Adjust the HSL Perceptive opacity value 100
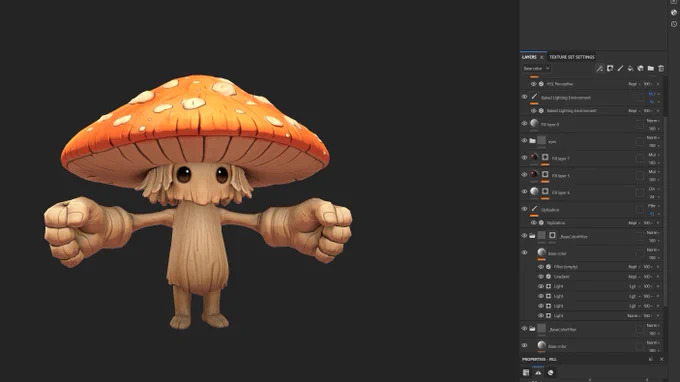Image resolution: width=680 pixels, height=382 pixels. pos(648,84)
